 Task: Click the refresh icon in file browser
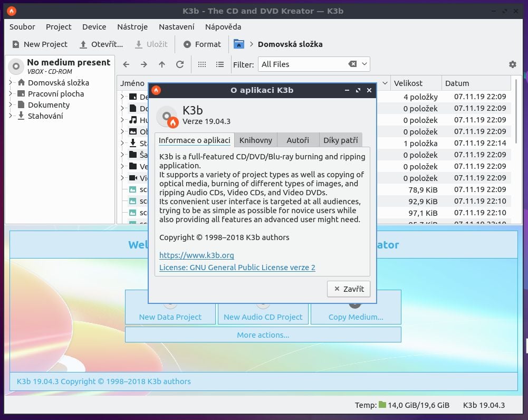[180, 64]
